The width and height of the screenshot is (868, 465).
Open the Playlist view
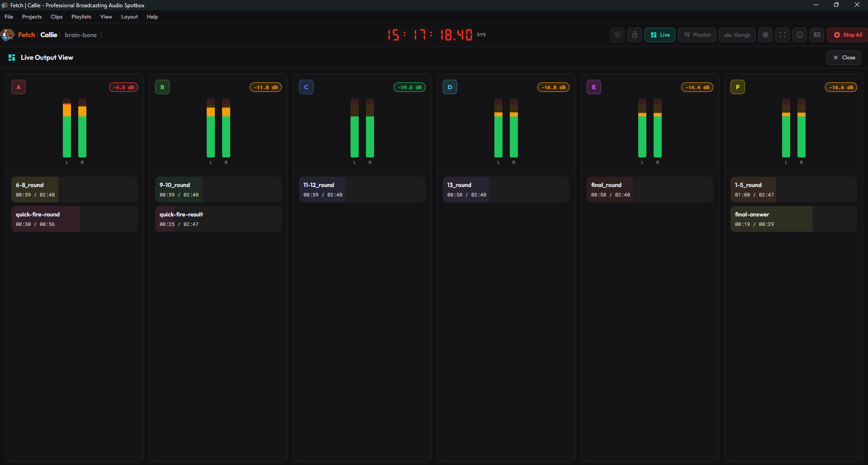tap(697, 35)
